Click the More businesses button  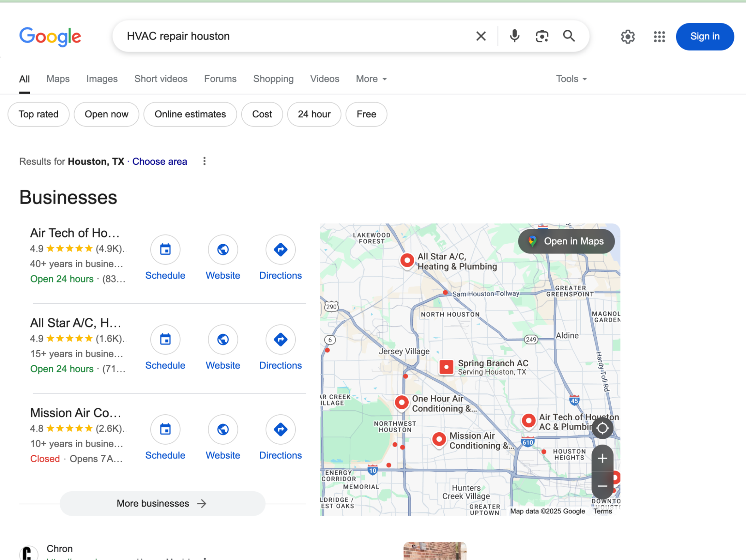pos(162,503)
